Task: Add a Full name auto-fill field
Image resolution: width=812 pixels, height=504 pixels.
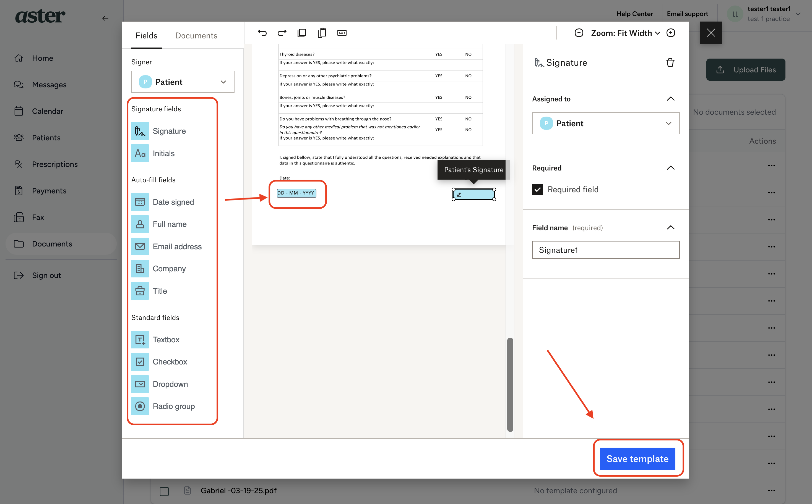Action: 159,224
